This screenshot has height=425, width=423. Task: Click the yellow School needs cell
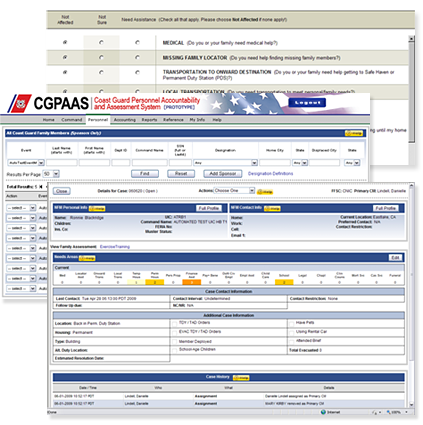point(284,282)
